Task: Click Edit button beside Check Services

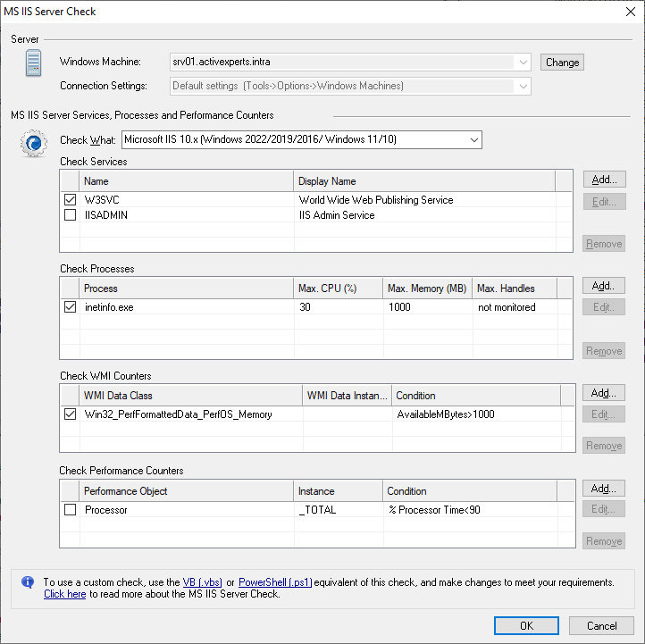Action: [604, 202]
